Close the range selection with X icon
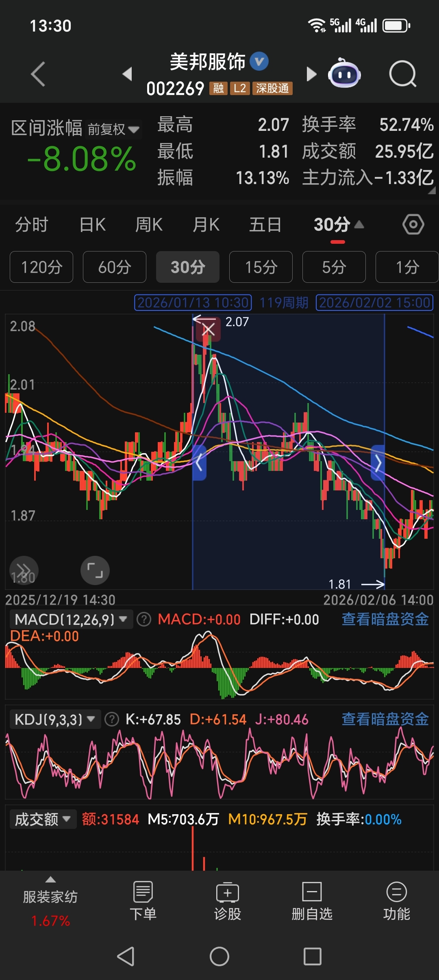Viewport: 439px width, 980px height. 208,329
